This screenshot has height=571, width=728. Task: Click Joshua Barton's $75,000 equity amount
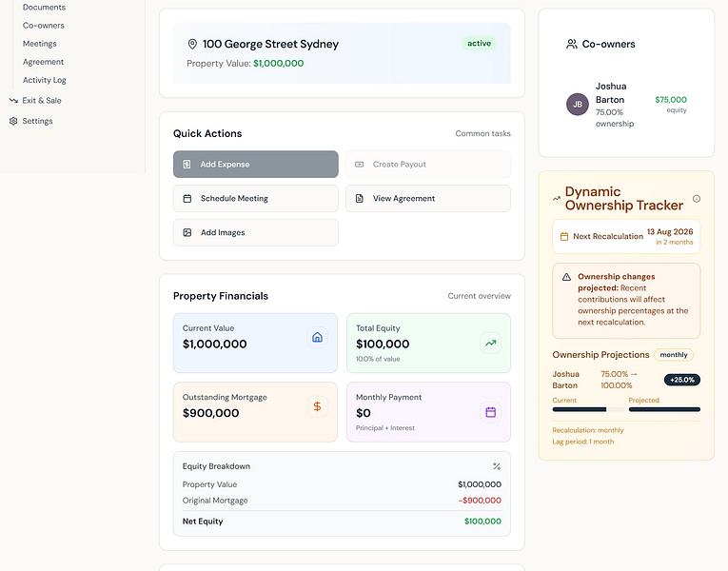[x=671, y=100]
